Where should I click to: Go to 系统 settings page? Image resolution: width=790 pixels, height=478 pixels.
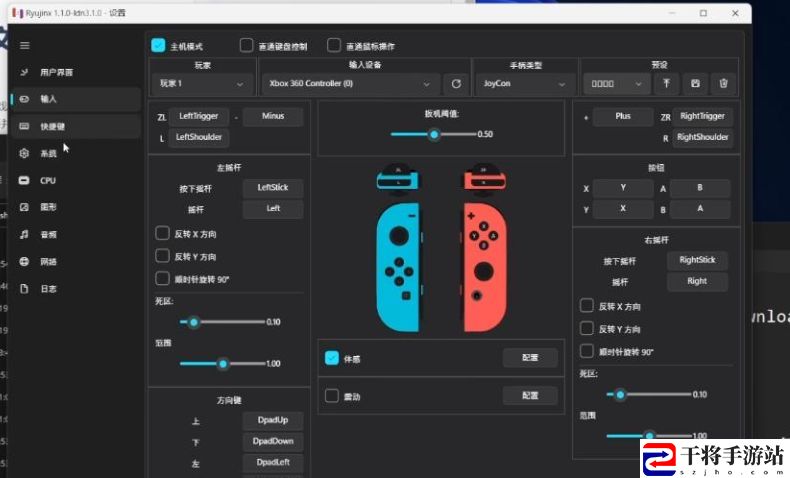[x=76, y=153]
